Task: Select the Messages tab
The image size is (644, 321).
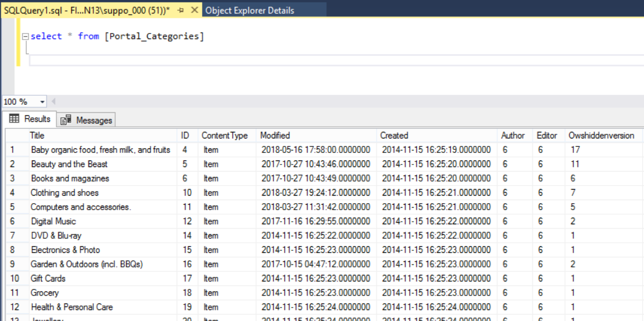Action: click(x=86, y=120)
